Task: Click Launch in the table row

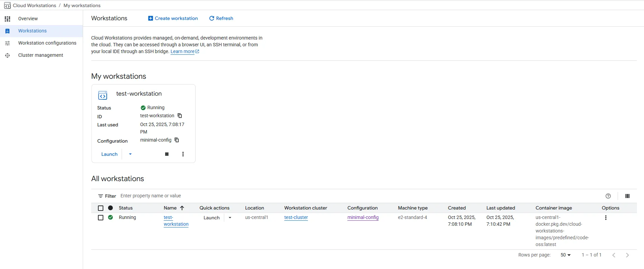Action: tap(212, 218)
